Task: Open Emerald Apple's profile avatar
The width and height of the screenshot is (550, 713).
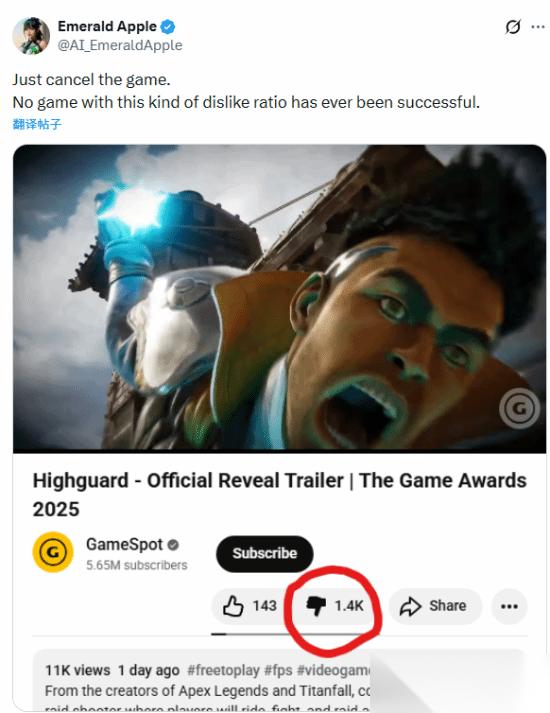Action: pos(30,35)
